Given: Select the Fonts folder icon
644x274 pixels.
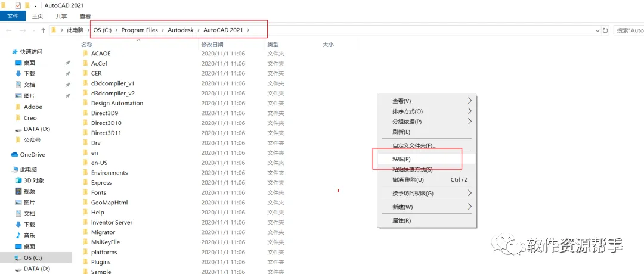Looking at the screenshot, I should (x=85, y=192).
